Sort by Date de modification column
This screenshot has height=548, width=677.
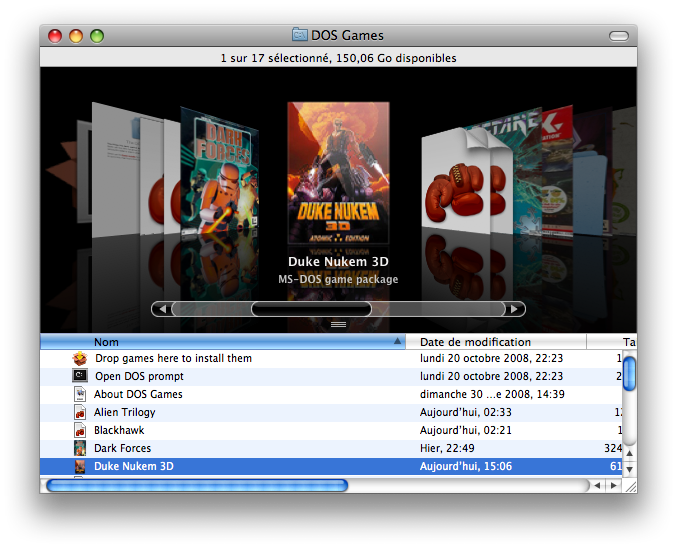(x=496, y=342)
